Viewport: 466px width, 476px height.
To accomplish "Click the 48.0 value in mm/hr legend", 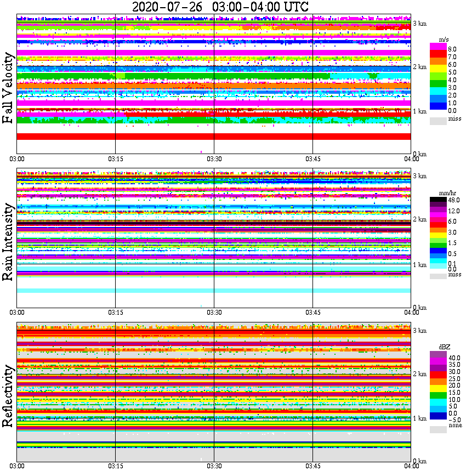I will coord(454,200).
